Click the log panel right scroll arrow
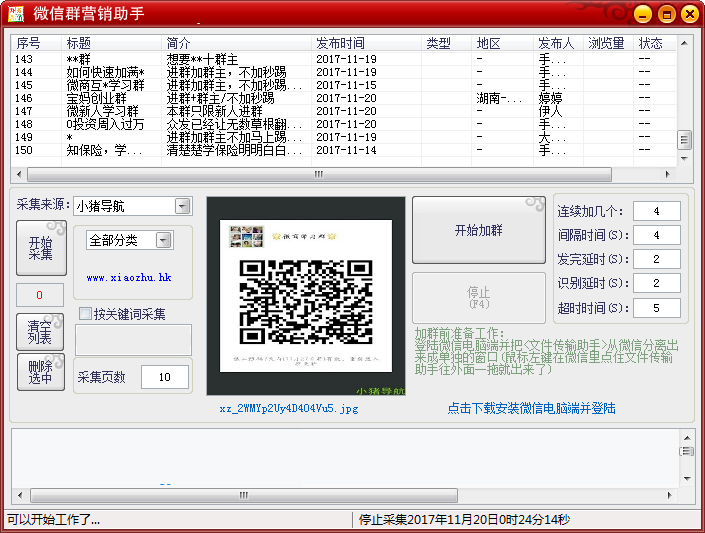 click(x=669, y=495)
